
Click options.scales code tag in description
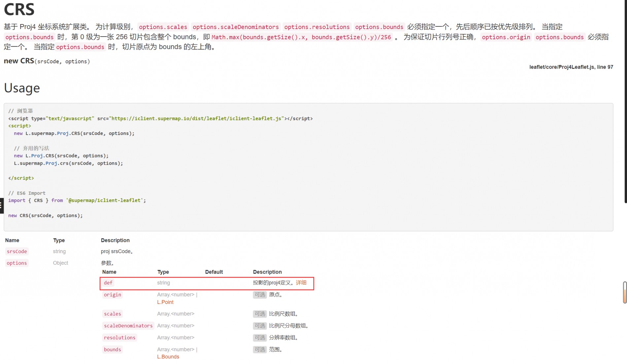coord(163,27)
